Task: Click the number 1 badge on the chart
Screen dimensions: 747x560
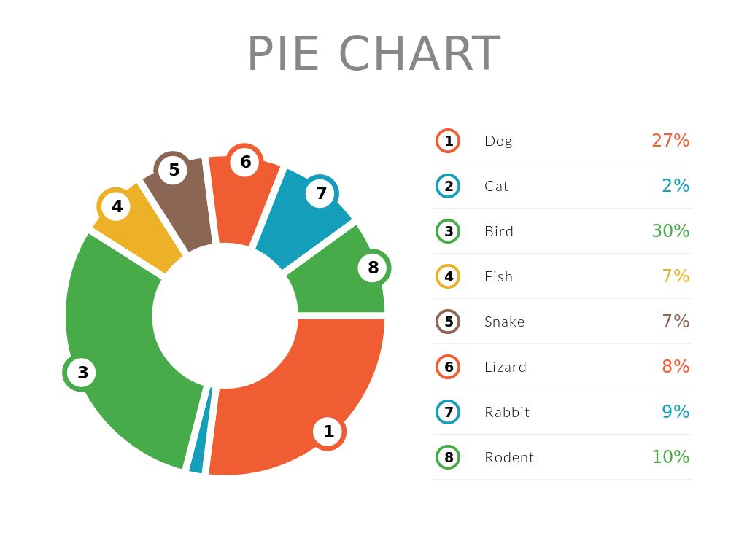Action: click(329, 432)
